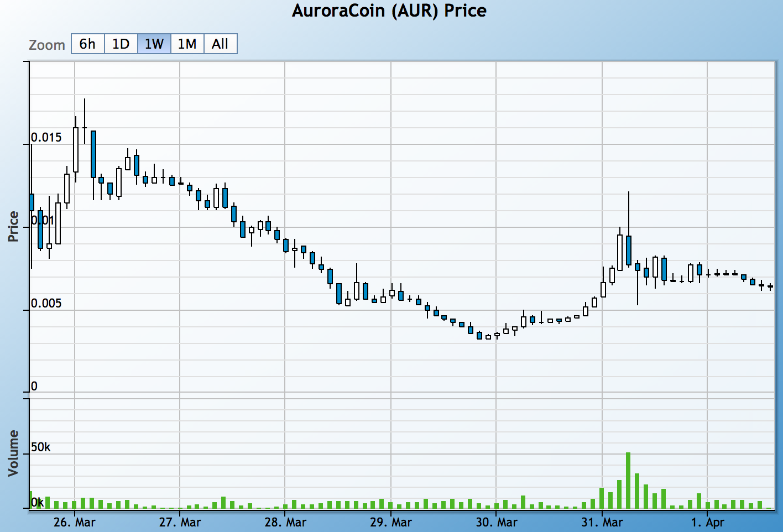783x532 pixels.
Task: Select the 6h zoom button
Action: 88,44
